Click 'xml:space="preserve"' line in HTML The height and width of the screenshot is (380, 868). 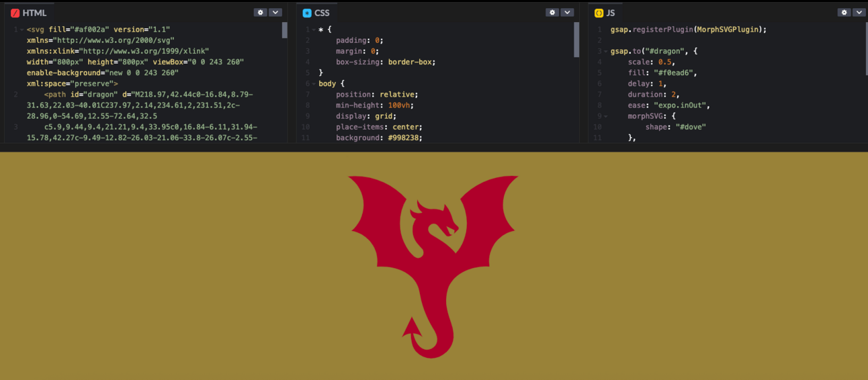(x=73, y=83)
